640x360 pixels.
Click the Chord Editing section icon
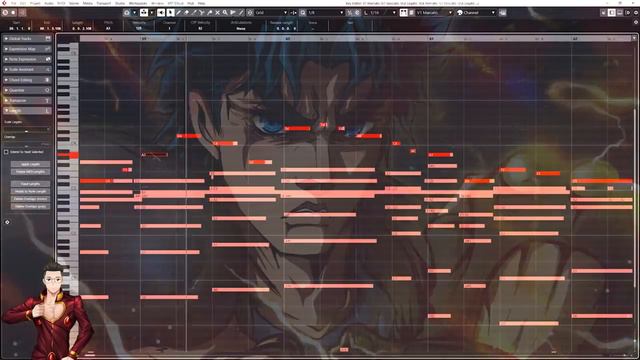click(x=48, y=80)
